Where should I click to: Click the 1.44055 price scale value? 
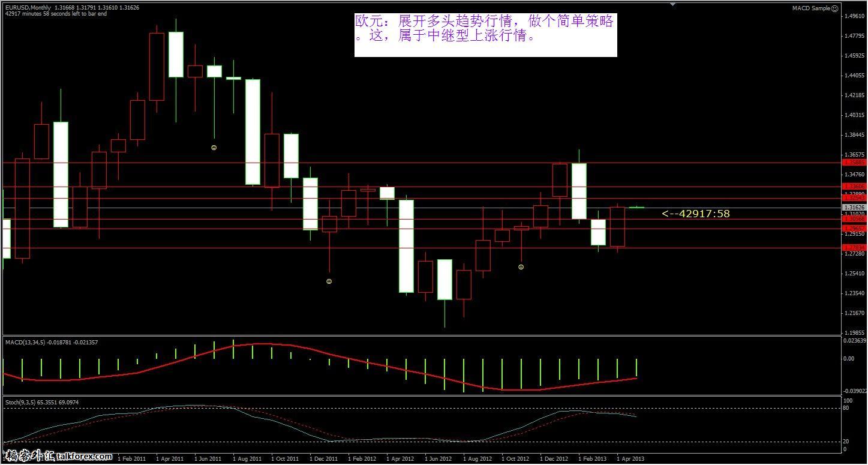854,76
